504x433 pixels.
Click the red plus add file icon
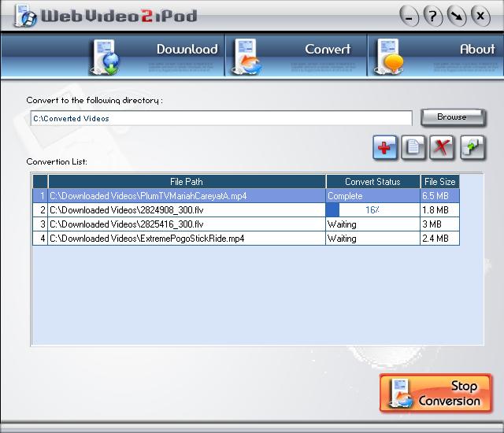coord(384,148)
